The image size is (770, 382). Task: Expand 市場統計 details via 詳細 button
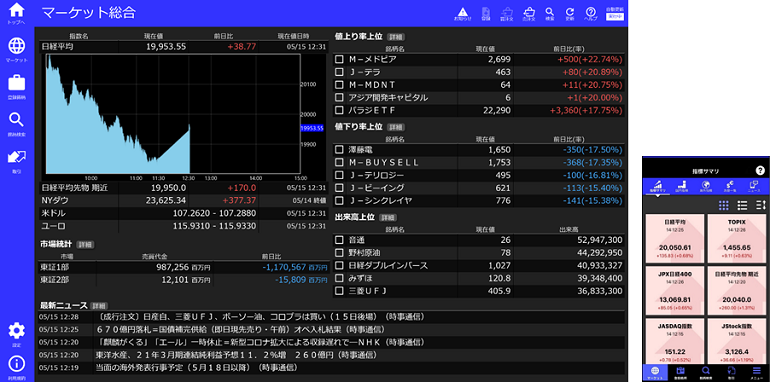pyautogui.click(x=85, y=245)
